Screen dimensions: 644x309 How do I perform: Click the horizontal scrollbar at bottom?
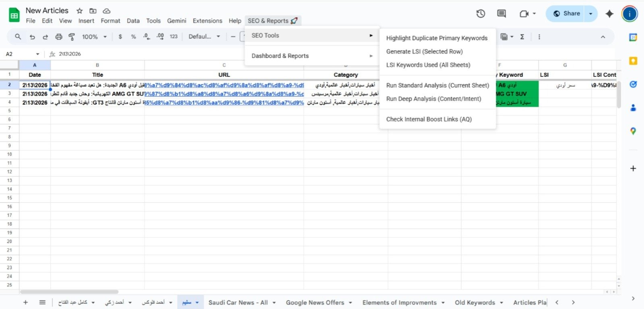coord(69,292)
